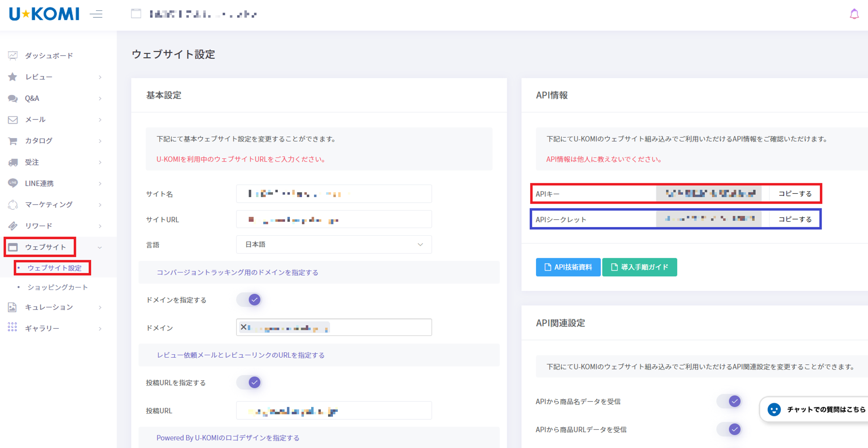This screenshot has height=448, width=868.
Task: Open the 言語 dropdown showing 日本語
Action: click(x=334, y=244)
